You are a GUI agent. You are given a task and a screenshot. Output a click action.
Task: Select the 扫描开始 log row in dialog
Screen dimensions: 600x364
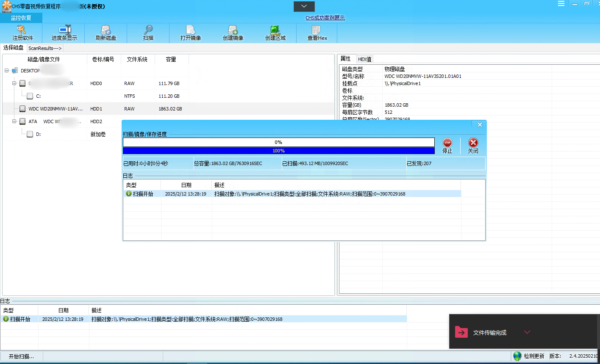pyautogui.click(x=292, y=193)
